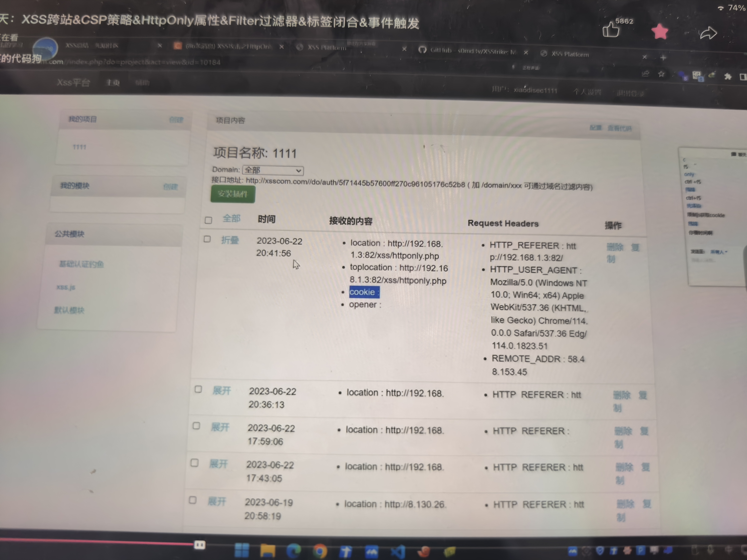Viewport: 747px width, 560px height.
Task: Click the pink star favorite icon
Action: coord(659,32)
